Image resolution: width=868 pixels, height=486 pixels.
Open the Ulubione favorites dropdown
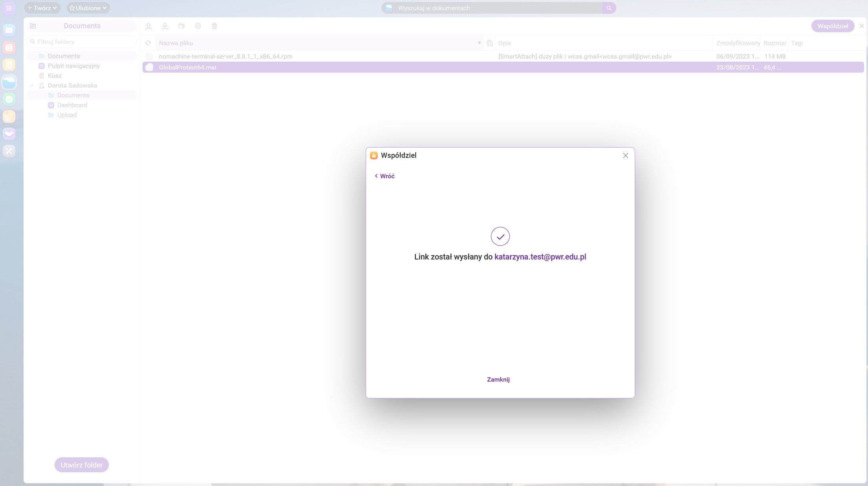88,8
